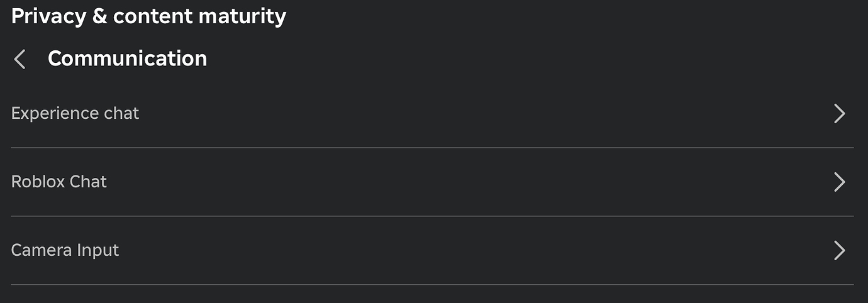Click the back arrow beside Communication
Screen dimensions: 868x303
coord(20,60)
